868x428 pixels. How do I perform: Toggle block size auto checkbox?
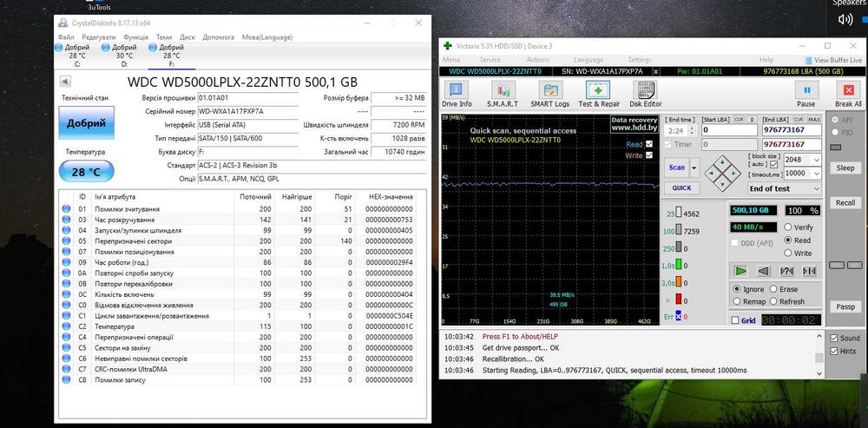pyautogui.click(x=774, y=164)
